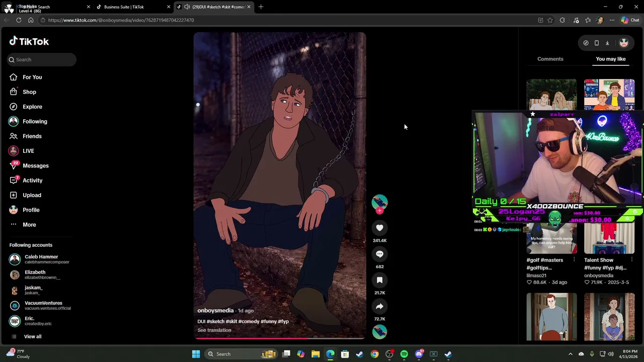Click See translation under caption
Screen dimensions: 644x362
(x=214, y=330)
